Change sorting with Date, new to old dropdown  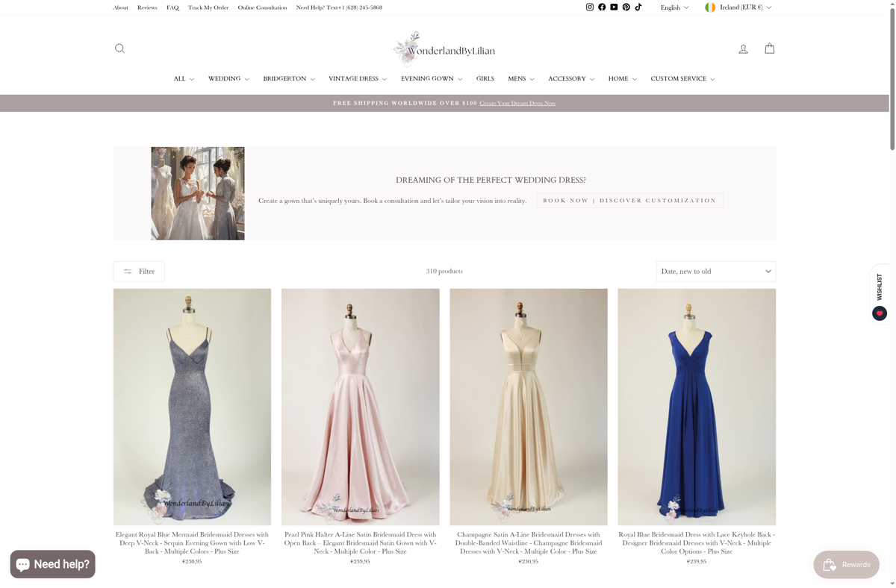click(x=715, y=271)
